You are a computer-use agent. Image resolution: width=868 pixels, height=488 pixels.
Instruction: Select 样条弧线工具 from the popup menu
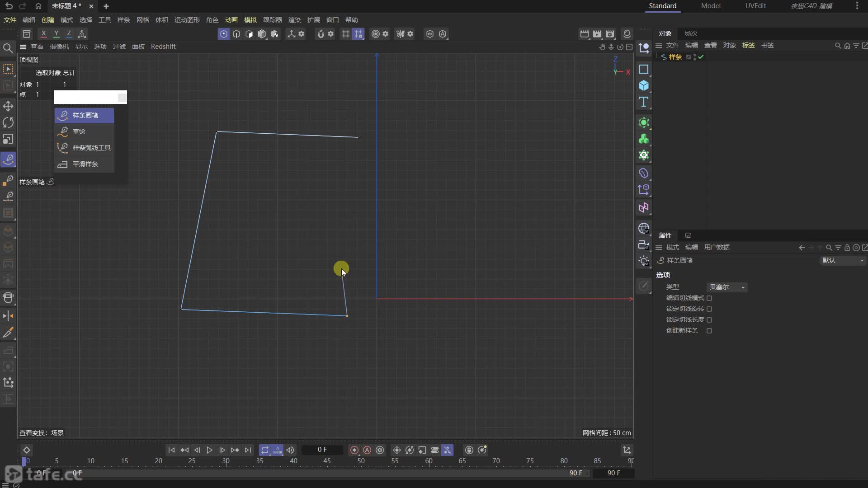point(85,148)
